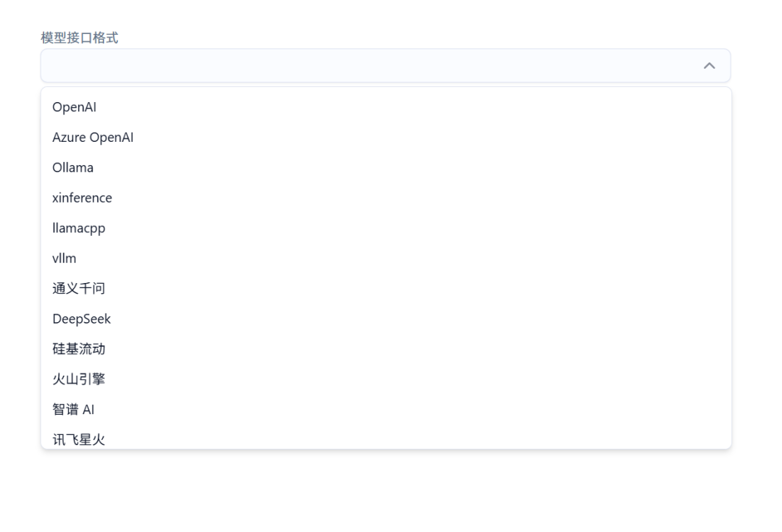This screenshot has height=532, width=782.
Task: Select 讯飞星火 at the list bottom
Action: pyautogui.click(x=79, y=439)
